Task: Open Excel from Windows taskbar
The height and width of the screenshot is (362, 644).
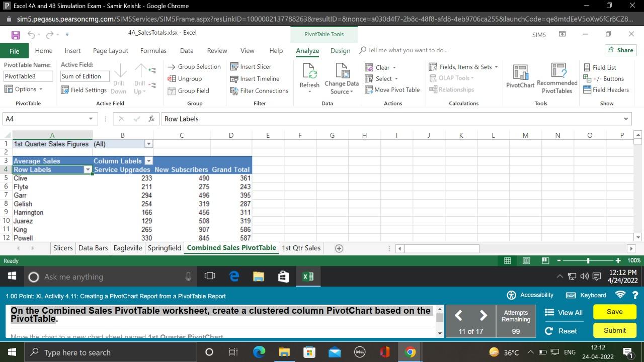Action: [308, 277]
